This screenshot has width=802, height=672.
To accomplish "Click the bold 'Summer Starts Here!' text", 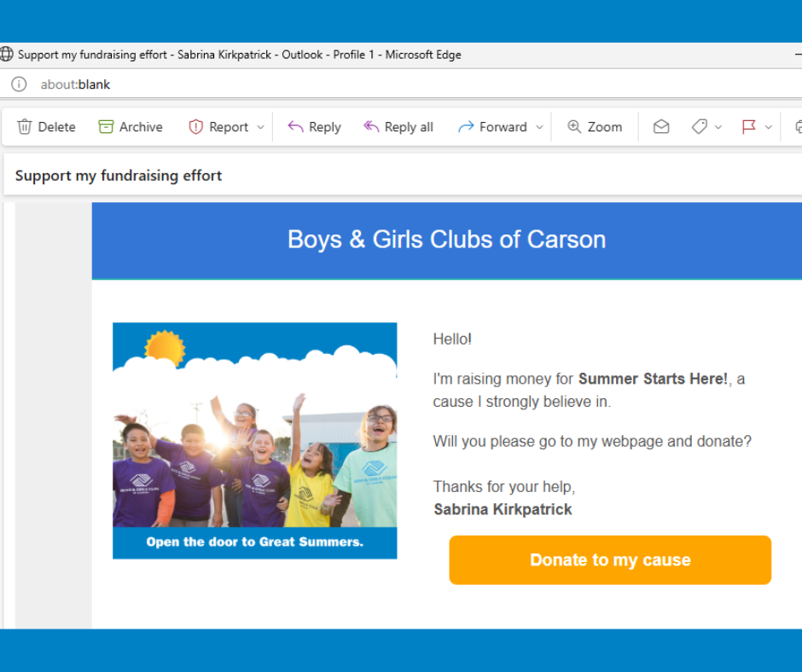I will click(x=653, y=379).
